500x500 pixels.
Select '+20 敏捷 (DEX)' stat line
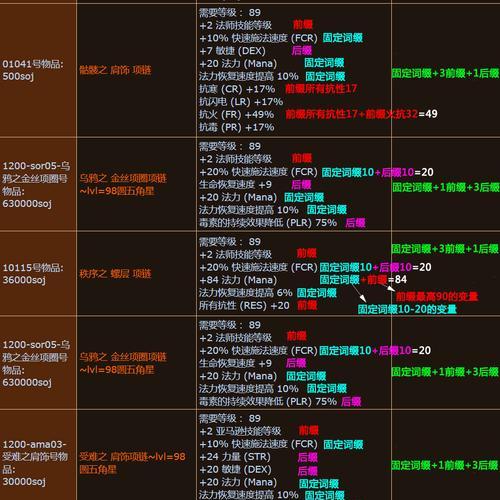[235, 469]
